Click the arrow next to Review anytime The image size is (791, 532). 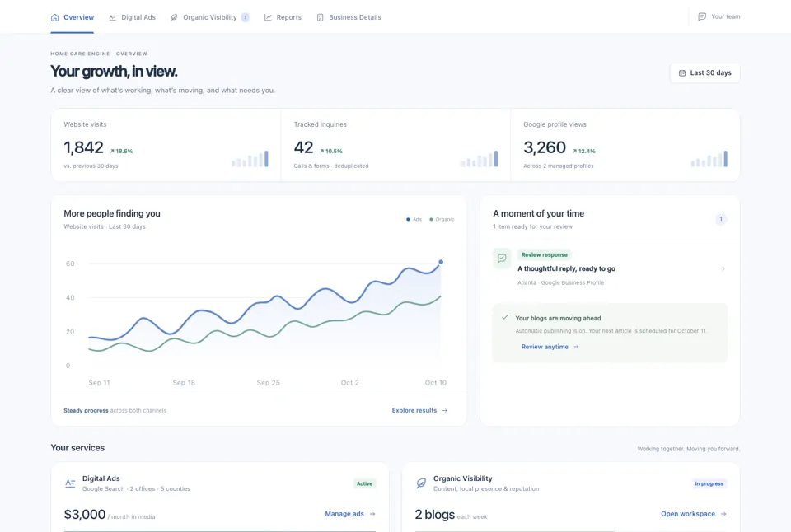coord(576,347)
